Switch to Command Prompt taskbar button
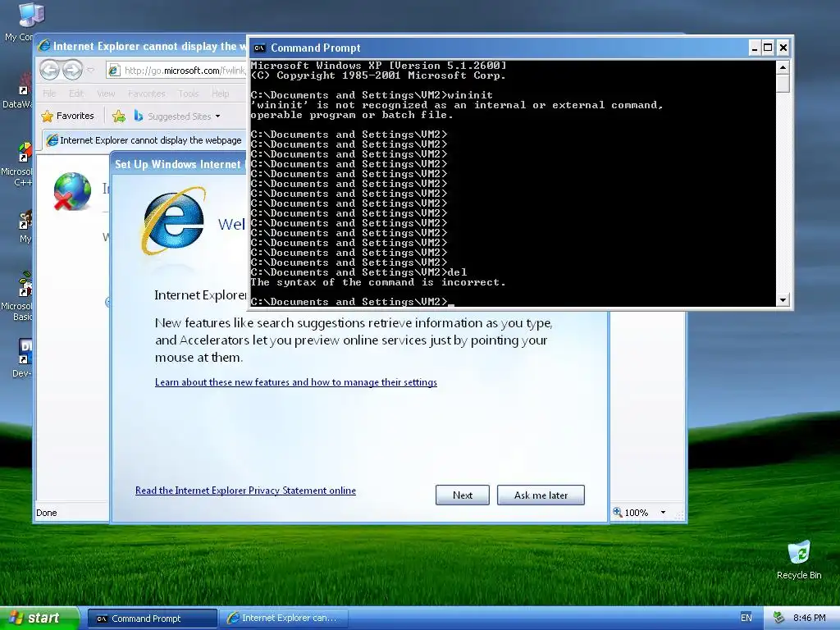 coord(152,619)
